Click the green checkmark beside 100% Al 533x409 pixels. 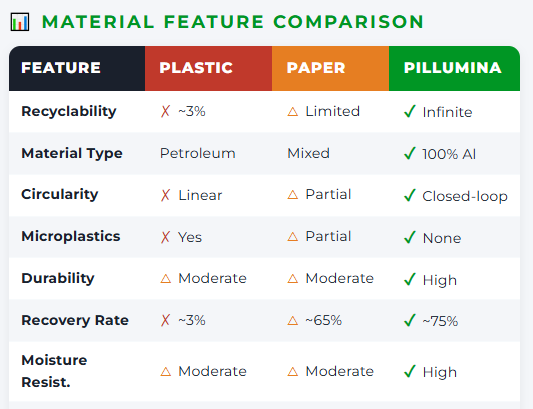410,153
